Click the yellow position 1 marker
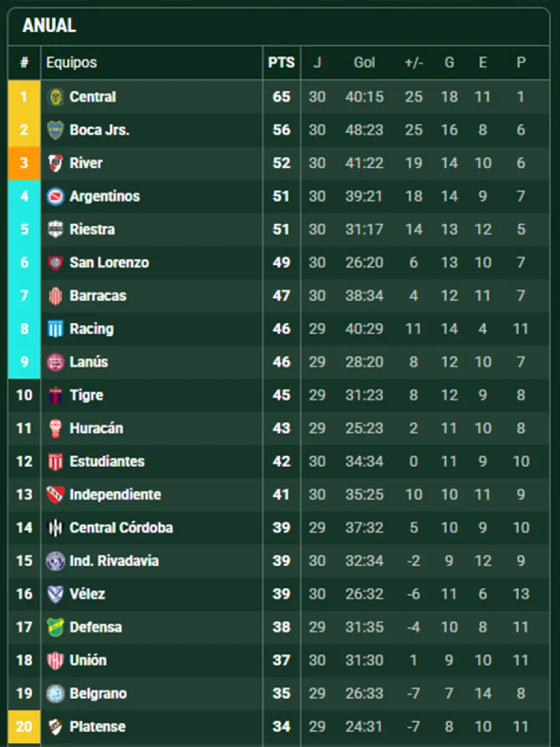 click(x=24, y=97)
